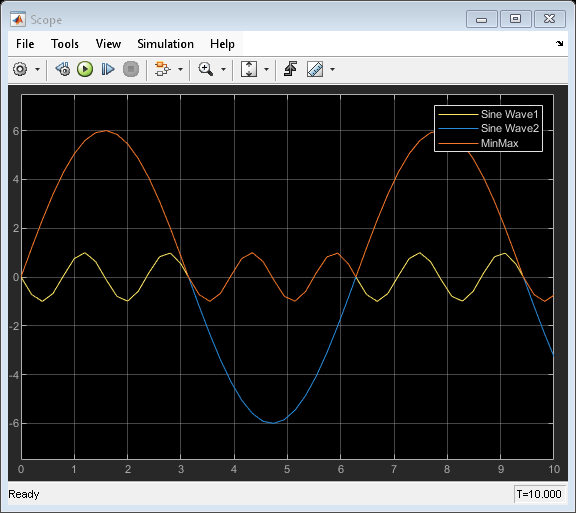Expand the zoom options dropdown arrow

click(223, 69)
